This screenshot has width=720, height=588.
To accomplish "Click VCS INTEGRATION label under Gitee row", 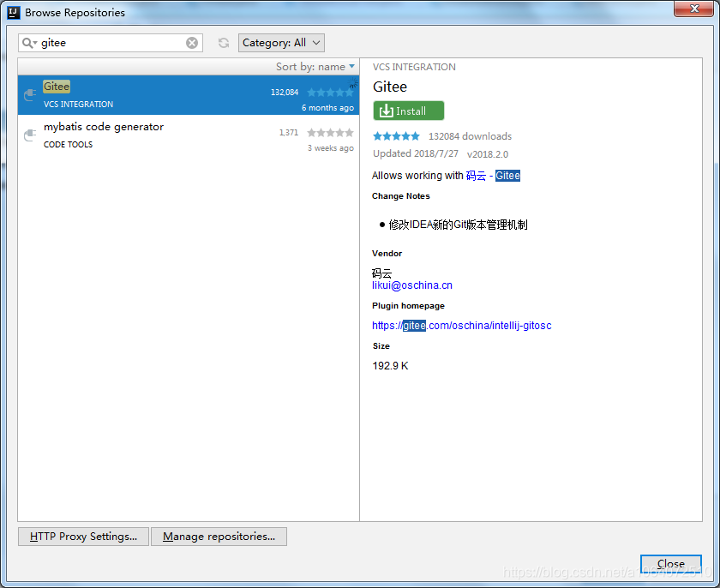I will pyautogui.click(x=78, y=105).
